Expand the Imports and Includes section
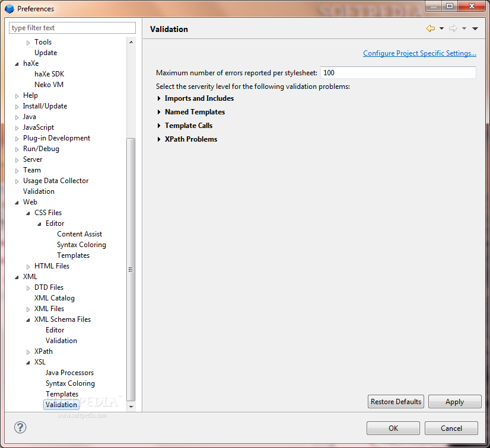This screenshot has width=490, height=448. [x=159, y=98]
